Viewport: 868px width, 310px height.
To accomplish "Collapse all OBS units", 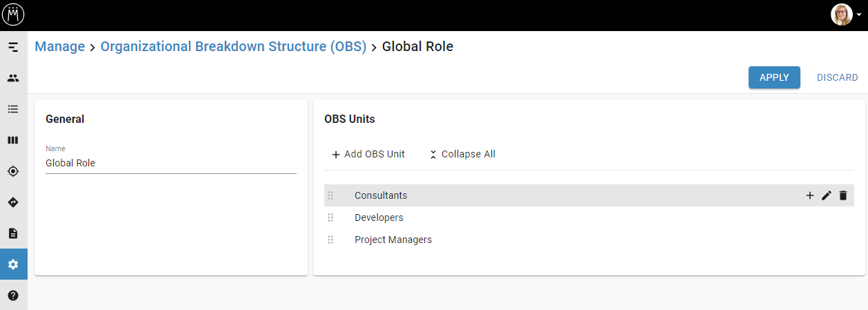I will (x=462, y=154).
